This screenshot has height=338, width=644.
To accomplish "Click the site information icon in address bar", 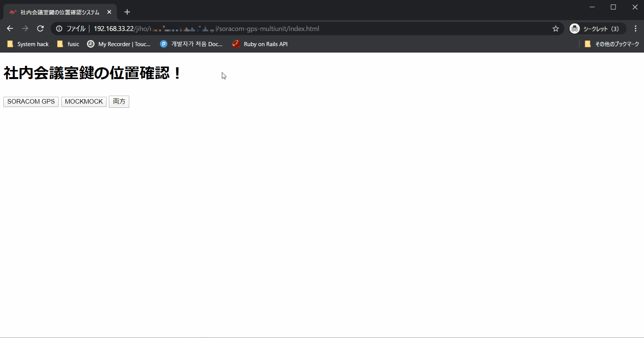I will [x=59, y=29].
